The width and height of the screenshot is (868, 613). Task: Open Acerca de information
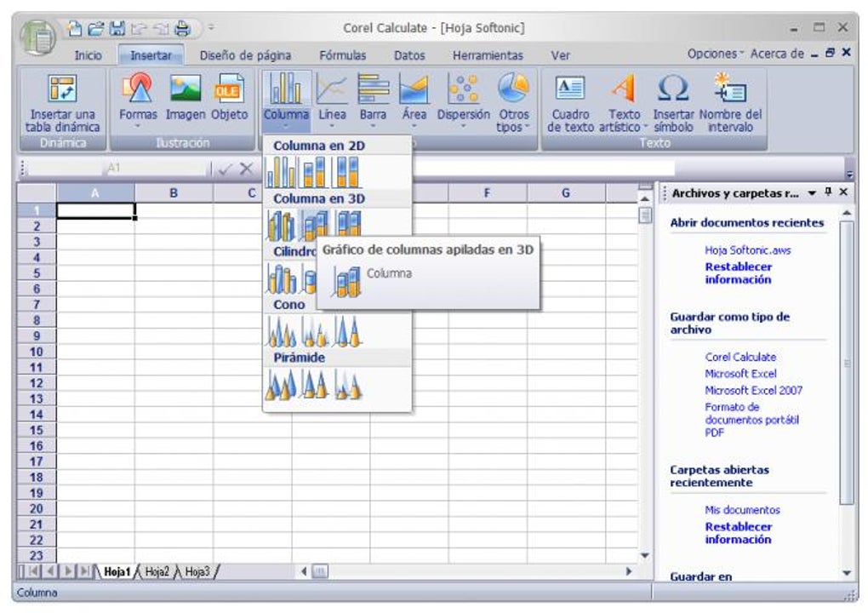[777, 54]
